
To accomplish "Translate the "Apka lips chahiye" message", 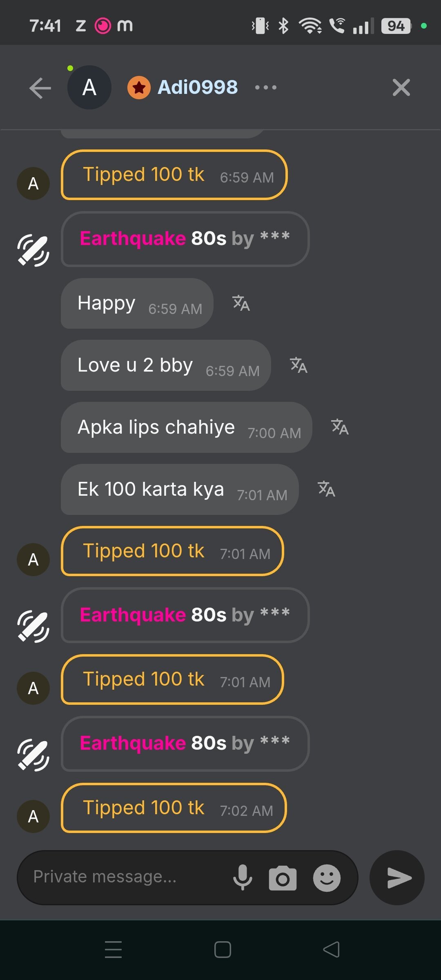I will tap(340, 427).
